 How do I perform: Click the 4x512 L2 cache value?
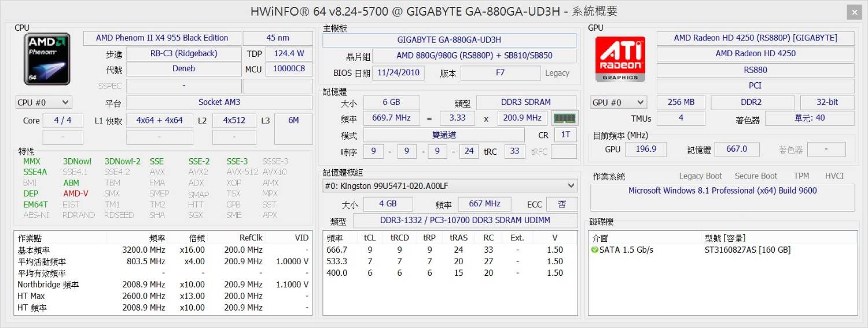pyautogui.click(x=234, y=121)
